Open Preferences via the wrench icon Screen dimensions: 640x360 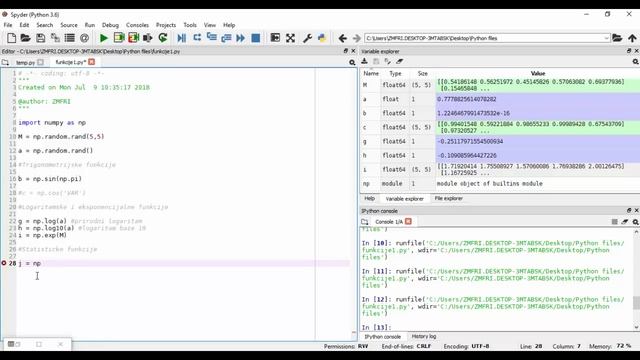tap(307, 38)
